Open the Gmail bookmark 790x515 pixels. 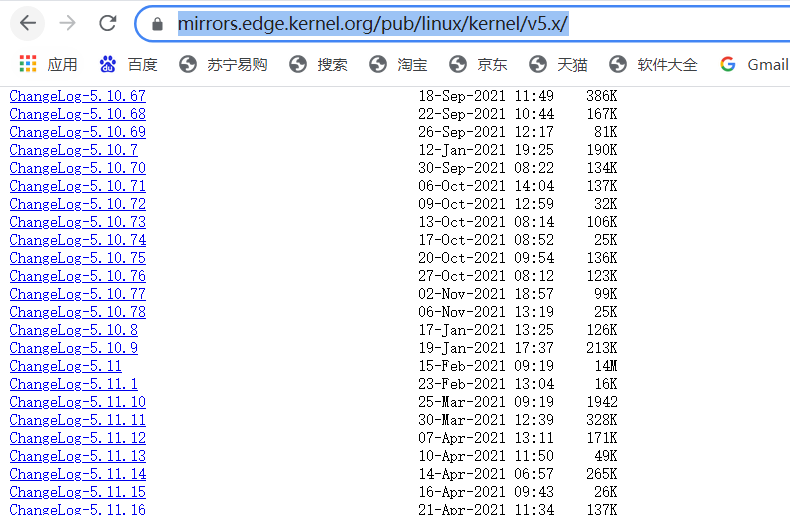coord(754,65)
